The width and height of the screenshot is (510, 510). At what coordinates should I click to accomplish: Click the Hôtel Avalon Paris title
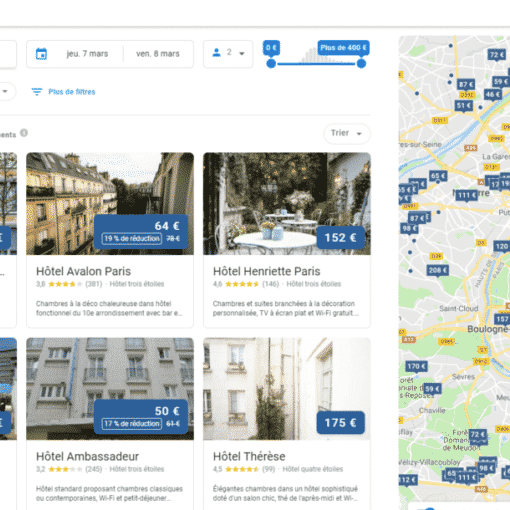pyautogui.click(x=83, y=271)
